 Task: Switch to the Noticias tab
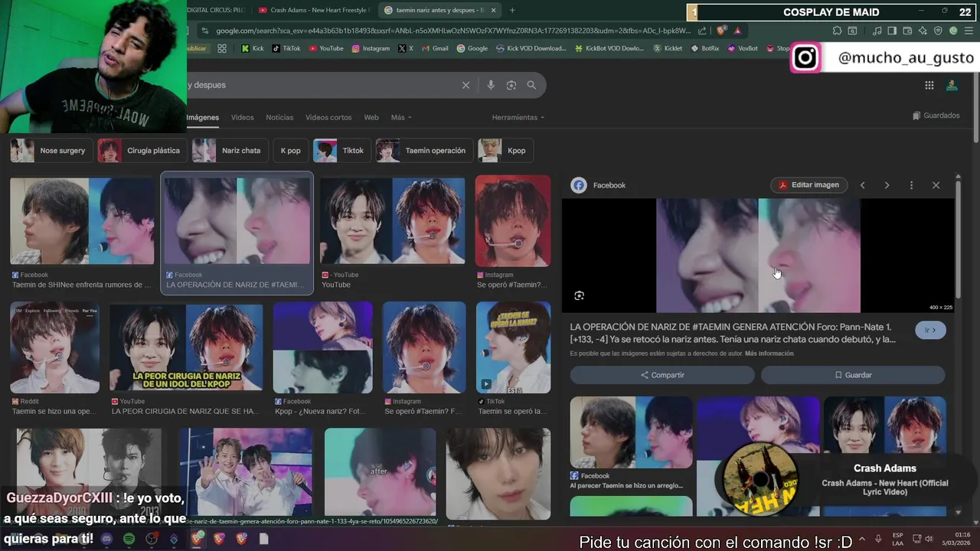279,118
